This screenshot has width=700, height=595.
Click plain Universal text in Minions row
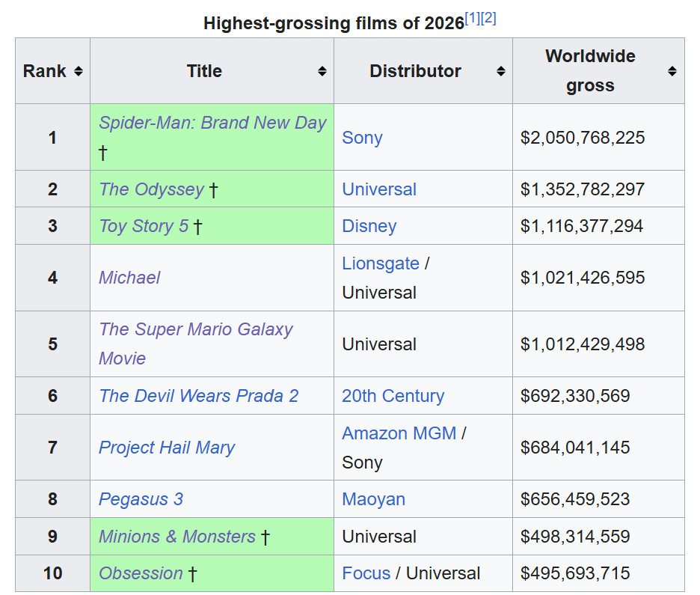pyautogui.click(x=379, y=537)
